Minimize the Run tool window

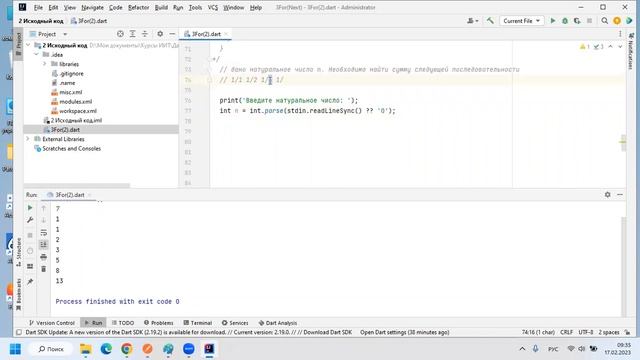click(x=620, y=195)
